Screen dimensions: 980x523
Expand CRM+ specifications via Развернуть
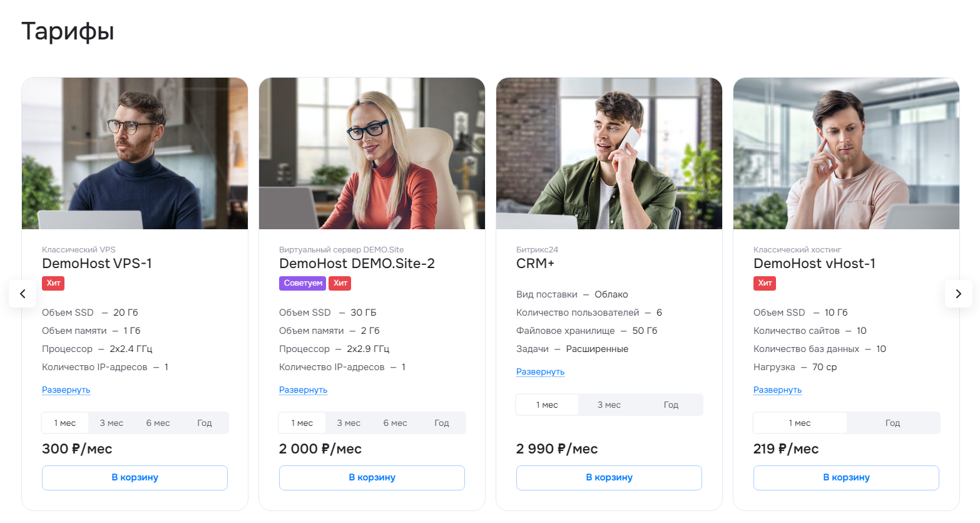(x=540, y=371)
